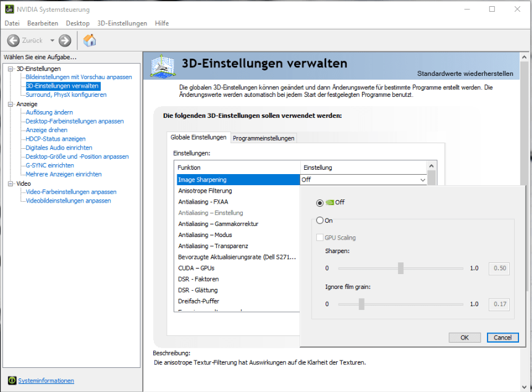532x392 pixels.
Task: Open HDCP-Status anzeigen
Action: (56, 139)
